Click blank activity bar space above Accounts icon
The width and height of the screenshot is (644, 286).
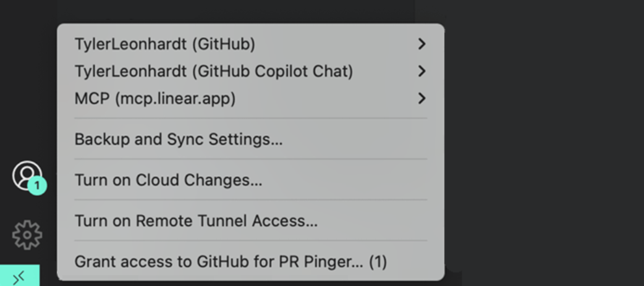27,82
